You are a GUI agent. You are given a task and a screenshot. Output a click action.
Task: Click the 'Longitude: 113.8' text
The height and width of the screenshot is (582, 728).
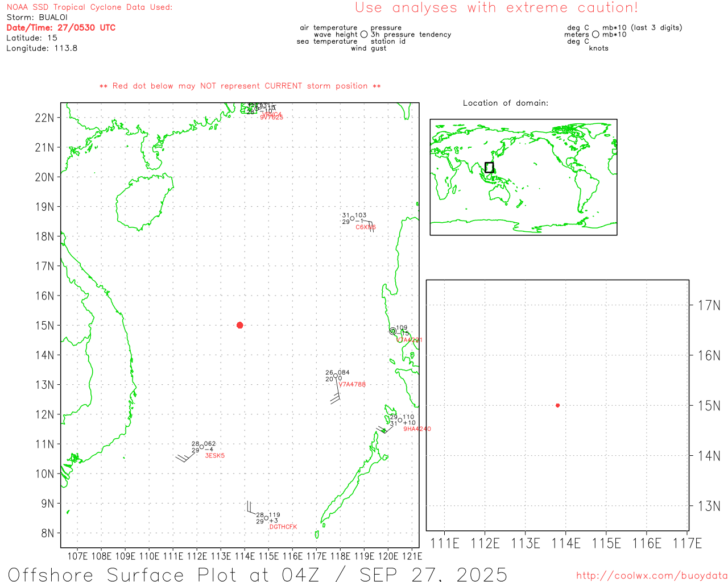[42, 48]
